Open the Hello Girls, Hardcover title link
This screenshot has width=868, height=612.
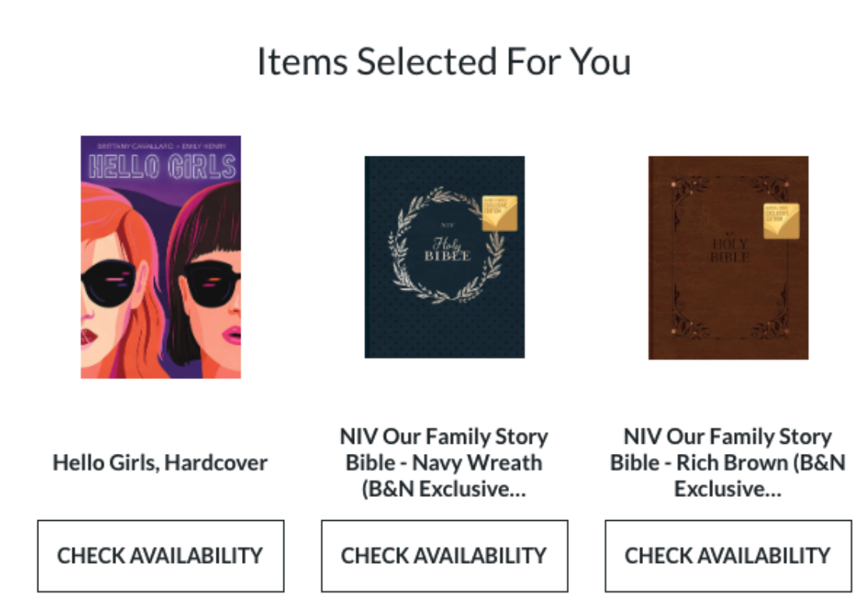click(x=160, y=463)
